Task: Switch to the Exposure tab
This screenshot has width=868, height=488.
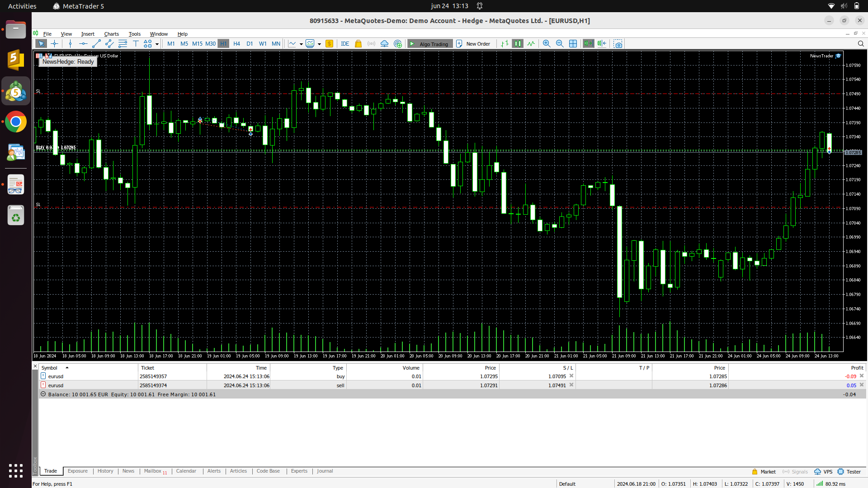Action: tap(77, 471)
